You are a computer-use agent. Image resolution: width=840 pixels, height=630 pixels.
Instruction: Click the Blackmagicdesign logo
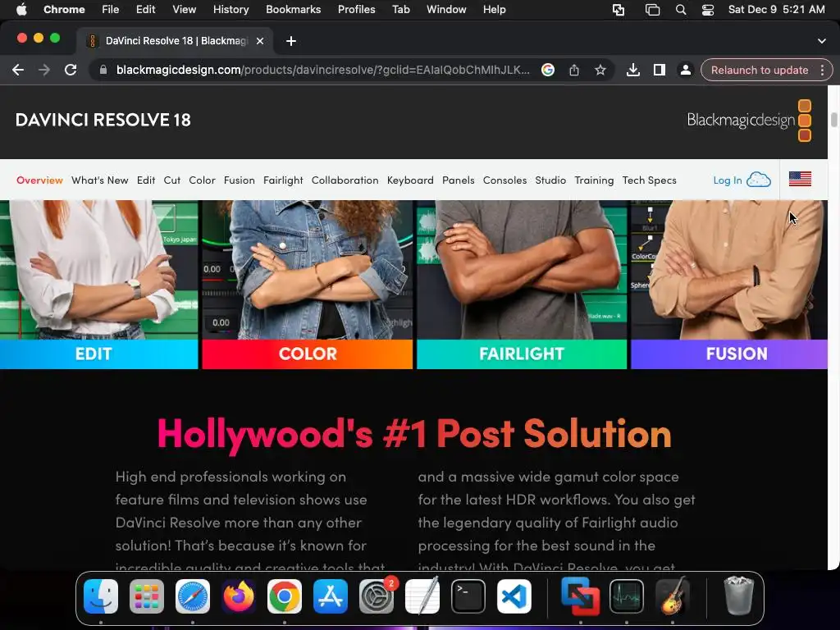tap(749, 121)
